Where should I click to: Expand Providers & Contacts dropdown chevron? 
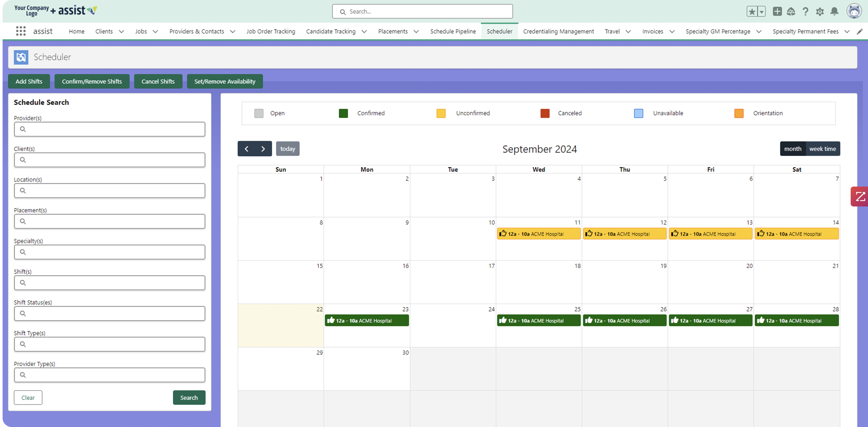coord(233,31)
